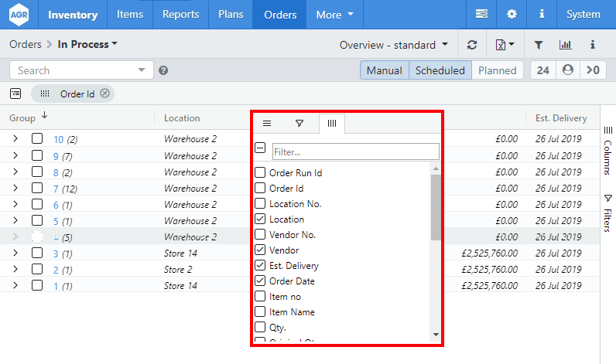Viewport: 616px width, 364px height.
Task: Click the column list vertical scrollbar
Action: pos(436,209)
